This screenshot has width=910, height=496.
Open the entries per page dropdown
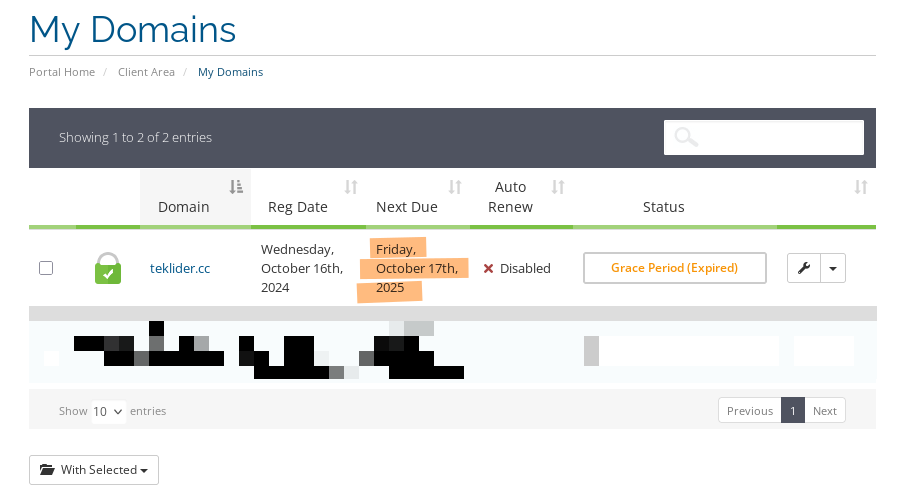pos(108,411)
